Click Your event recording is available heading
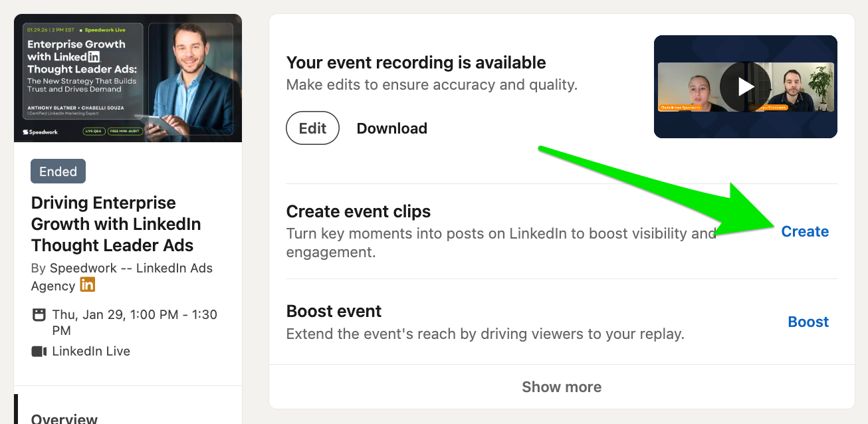This screenshot has width=868, height=424. click(416, 62)
